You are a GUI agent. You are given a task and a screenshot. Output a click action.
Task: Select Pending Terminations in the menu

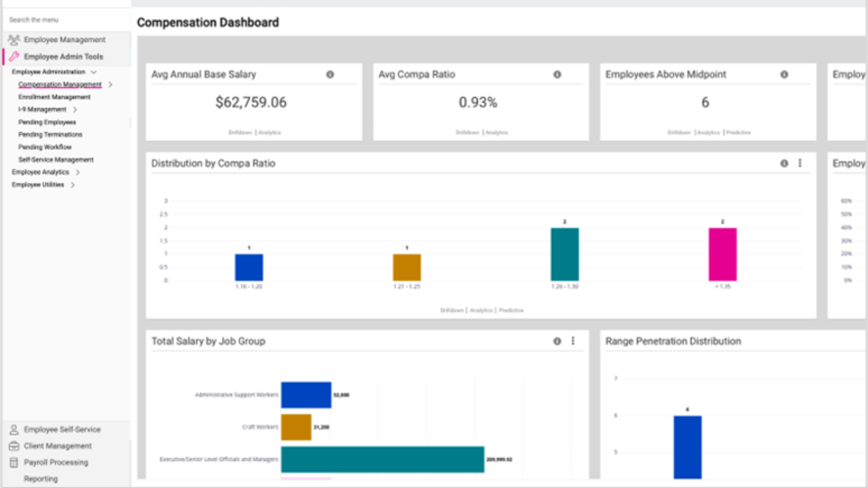coord(50,135)
